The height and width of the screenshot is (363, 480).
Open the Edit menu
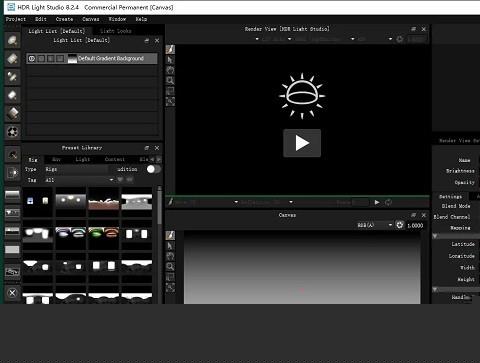(x=41, y=19)
